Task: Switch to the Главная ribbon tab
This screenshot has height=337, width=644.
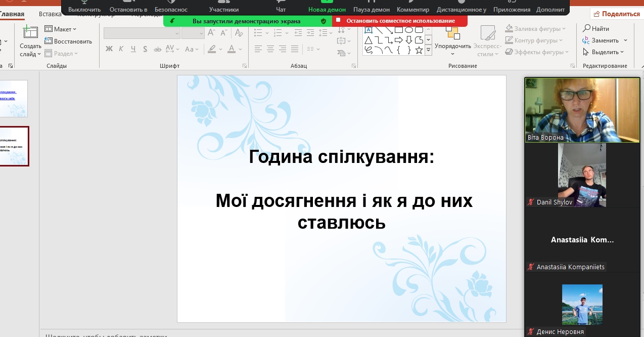Action: coord(11,14)
